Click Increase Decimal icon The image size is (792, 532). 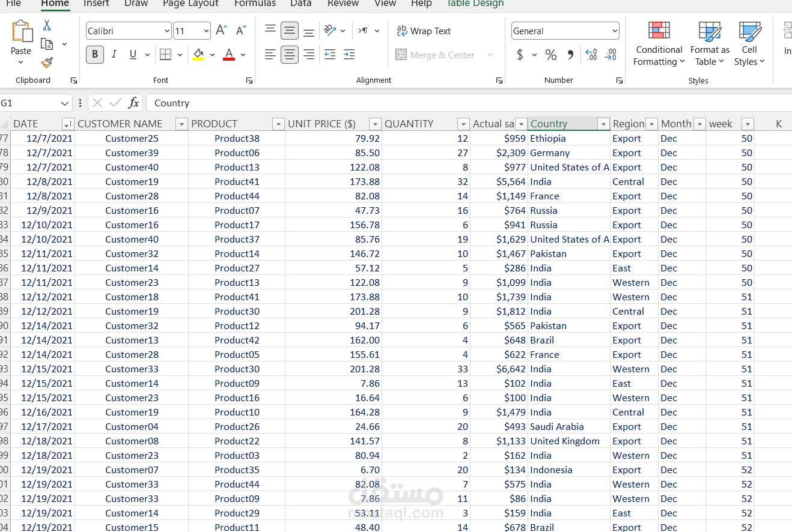pyautogui.click(x=591, y=55)
